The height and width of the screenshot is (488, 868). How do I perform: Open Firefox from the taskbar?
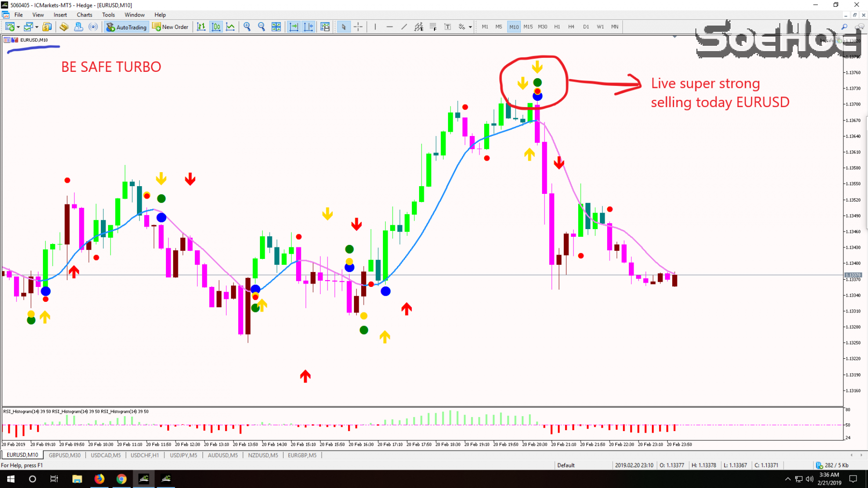pos(99,478)
